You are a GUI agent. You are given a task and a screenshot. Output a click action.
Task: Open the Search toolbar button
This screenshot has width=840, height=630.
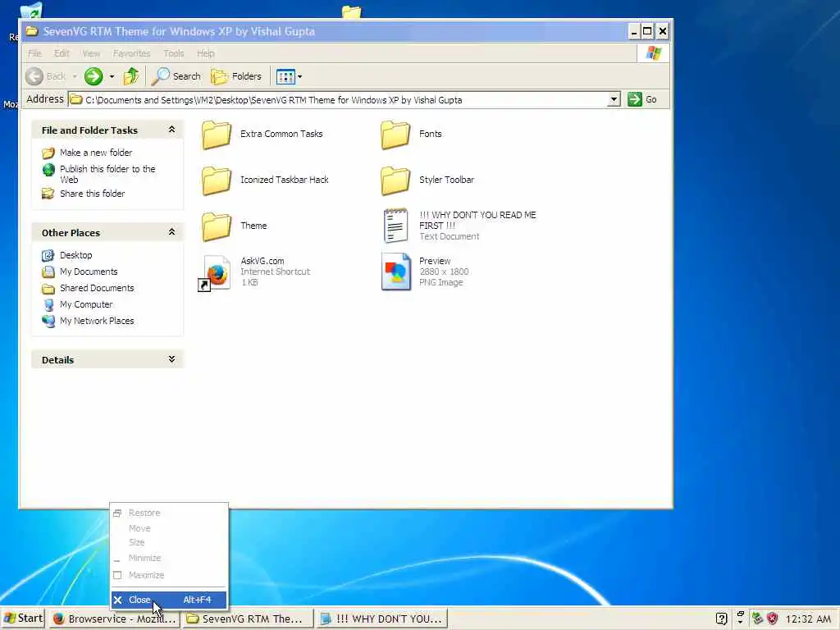pos(176,76)
